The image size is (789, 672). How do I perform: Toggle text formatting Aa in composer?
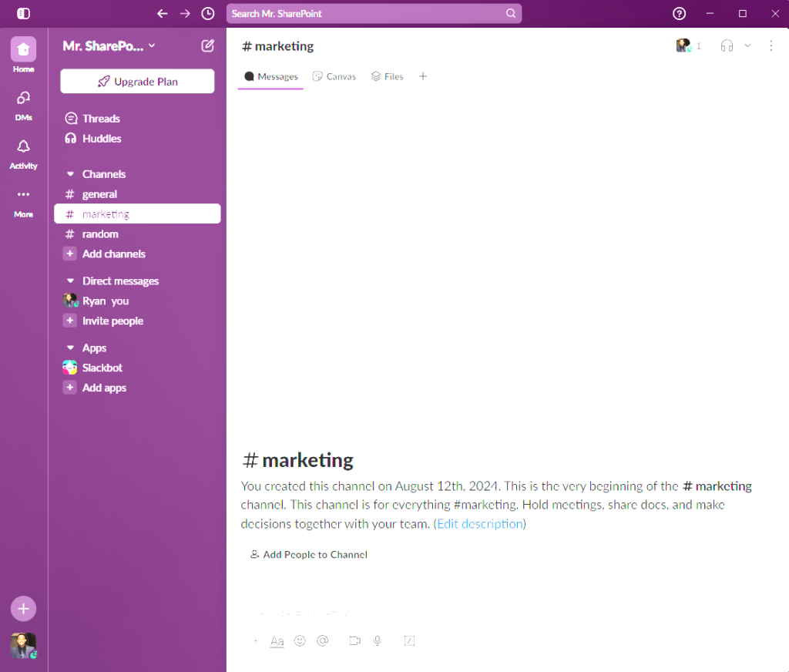[277, 641]
